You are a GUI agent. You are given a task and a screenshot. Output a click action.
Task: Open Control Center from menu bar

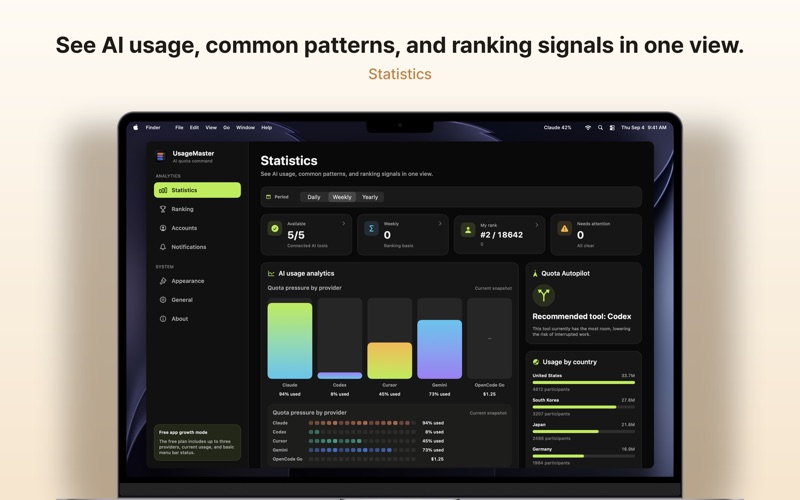[x=612, y=128]
